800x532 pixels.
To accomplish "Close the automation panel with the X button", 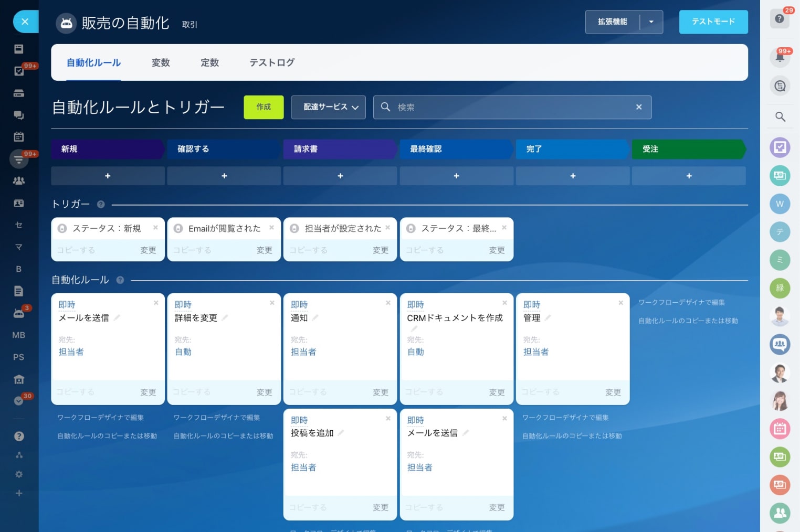I will click(x=25, y=22).
